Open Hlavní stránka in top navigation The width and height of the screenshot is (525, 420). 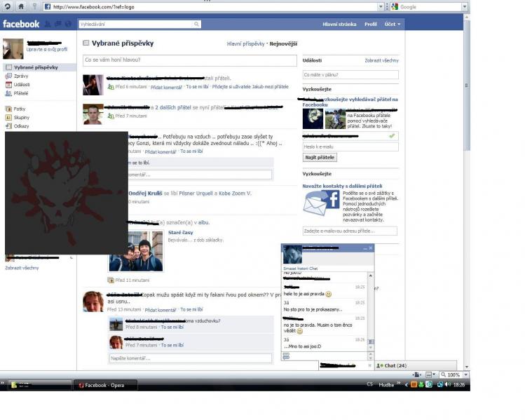click(x=339, y=24)
